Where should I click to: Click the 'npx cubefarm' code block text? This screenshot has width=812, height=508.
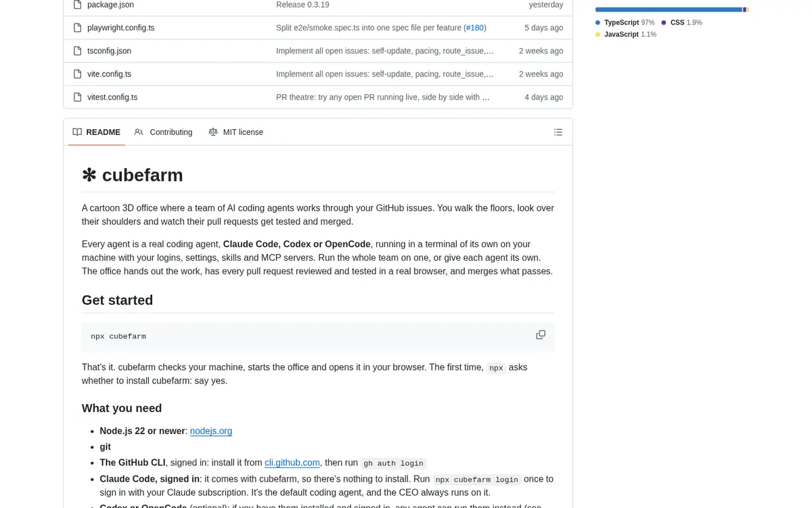pos(118,337)
